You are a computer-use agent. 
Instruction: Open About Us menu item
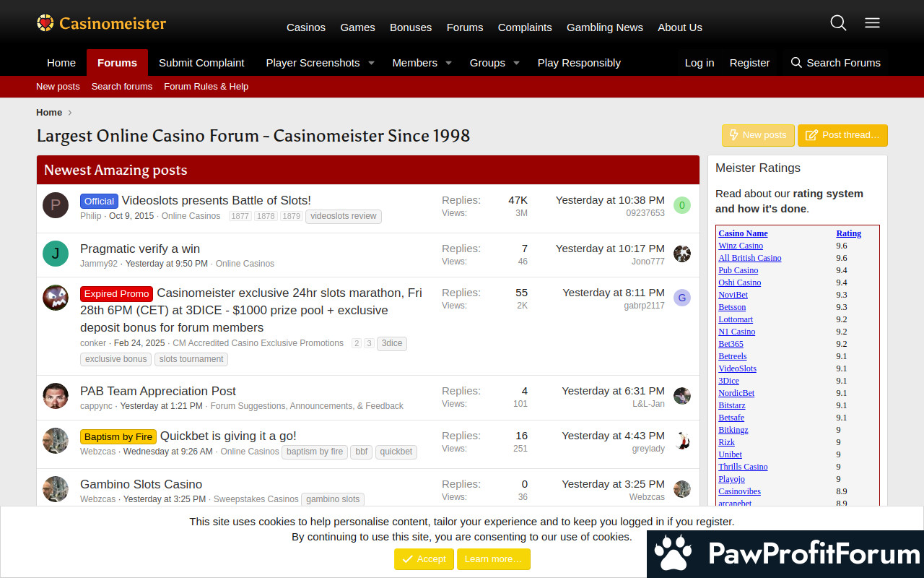pos(680,27)
